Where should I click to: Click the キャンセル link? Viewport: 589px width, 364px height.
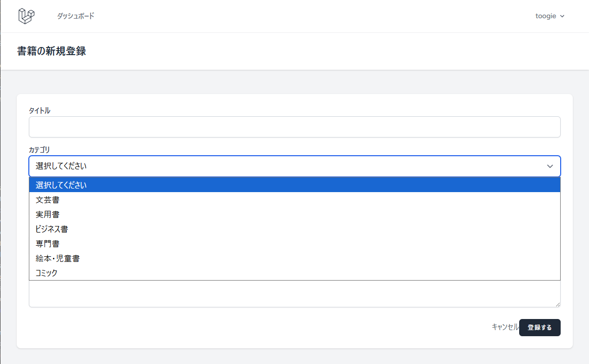click(504, 327)
